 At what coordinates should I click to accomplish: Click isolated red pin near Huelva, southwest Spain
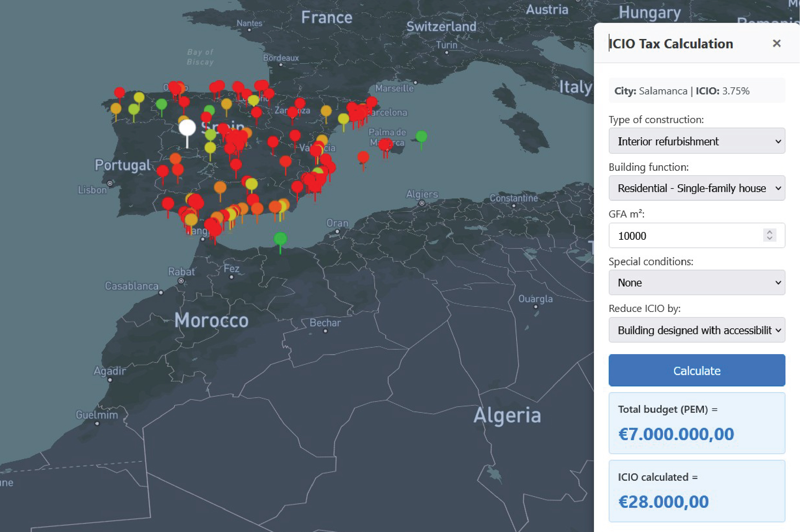tap(168, 204)
